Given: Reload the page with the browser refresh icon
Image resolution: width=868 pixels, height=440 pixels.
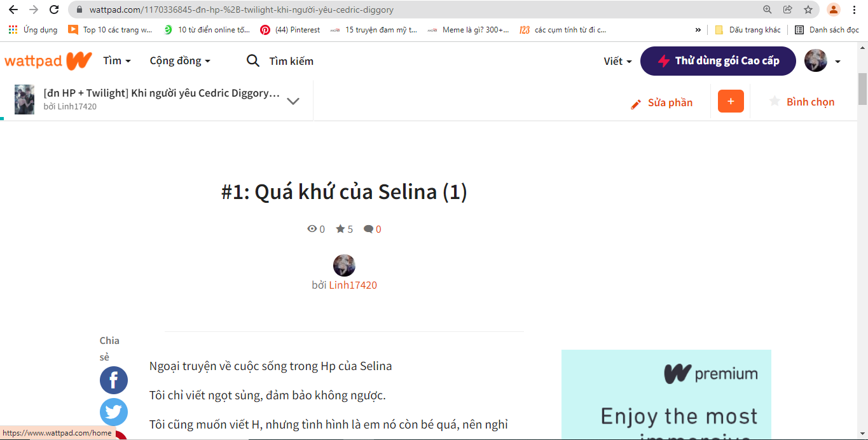Looking at the screenshot, I should coord(54,10).
